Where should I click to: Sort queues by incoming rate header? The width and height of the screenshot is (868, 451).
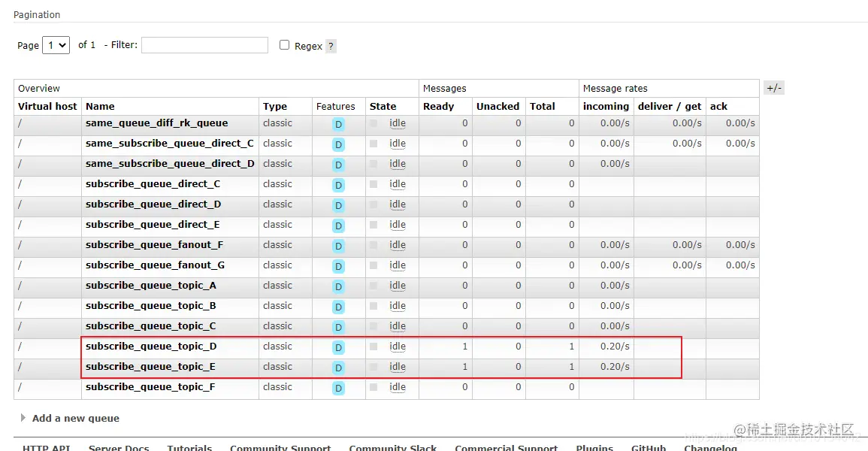(x=606, y=106)
